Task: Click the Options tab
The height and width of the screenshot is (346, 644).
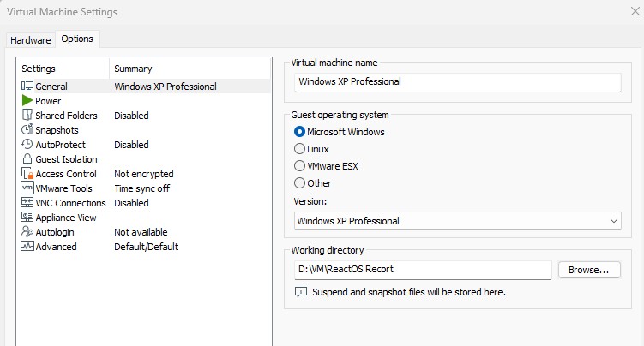Action: click(77, 39)
